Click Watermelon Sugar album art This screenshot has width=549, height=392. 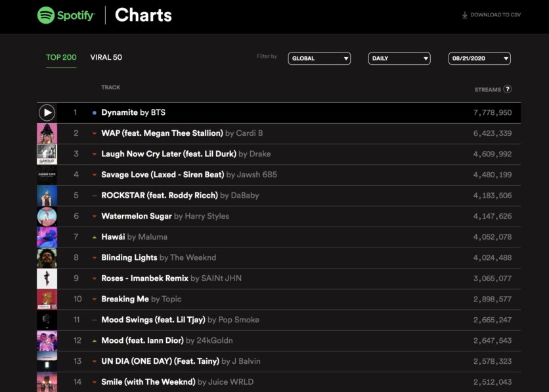[x=47, y=216]
